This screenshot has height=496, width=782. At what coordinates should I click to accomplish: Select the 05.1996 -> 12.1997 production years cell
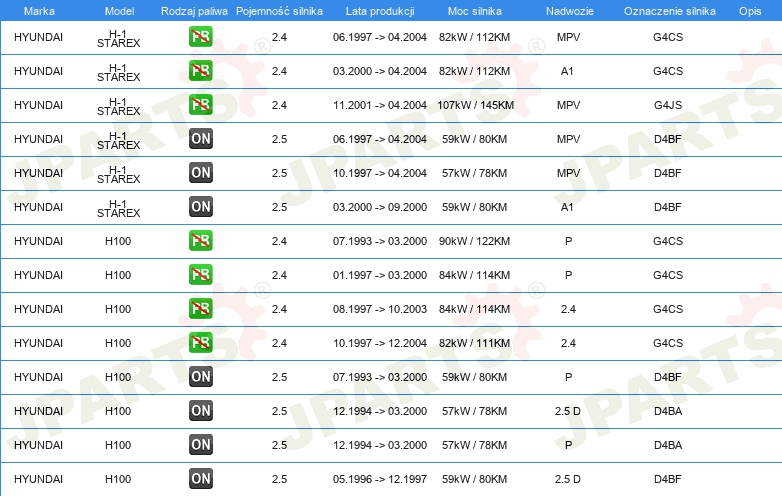pos(380,479)
